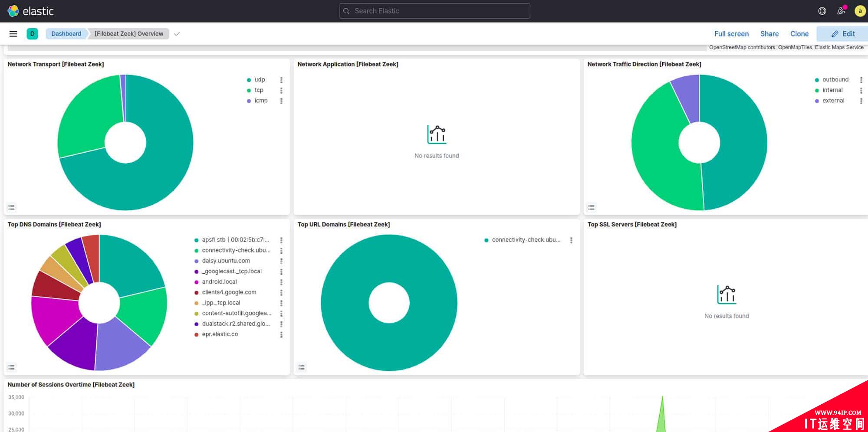Image resolution: width=868 pixels, height=432 pixels.
Task: Click Elastic Maps Service attribution link
Action: coord(839,47)
